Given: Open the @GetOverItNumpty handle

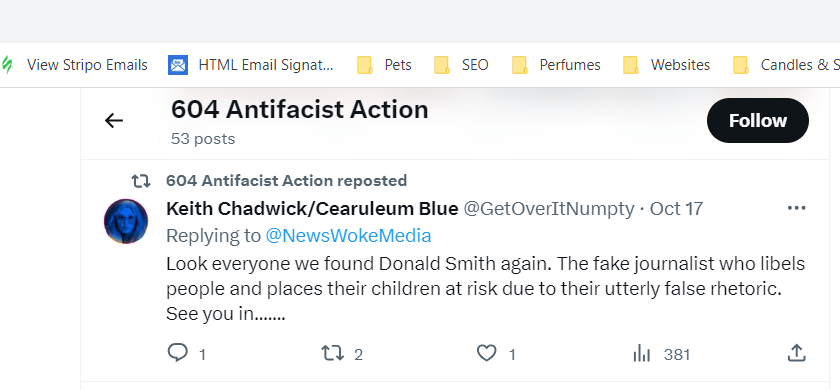Looking at the screenshot, I should point(549,209).
